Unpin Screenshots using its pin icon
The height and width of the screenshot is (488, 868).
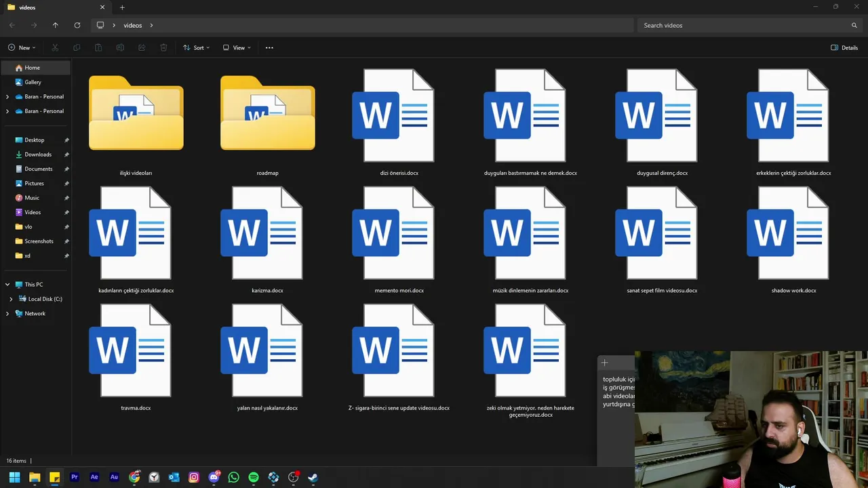click(66, 241)
